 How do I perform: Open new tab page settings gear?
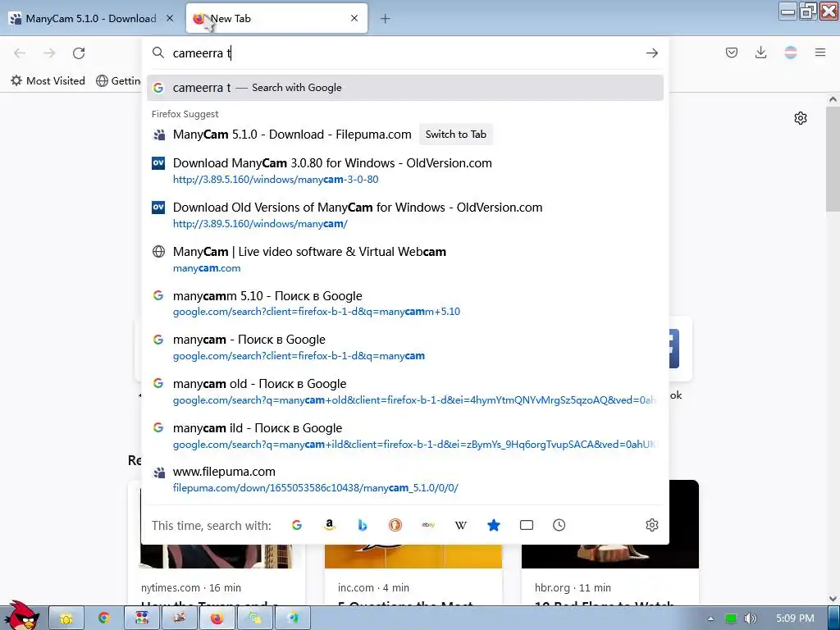point(801,118)
